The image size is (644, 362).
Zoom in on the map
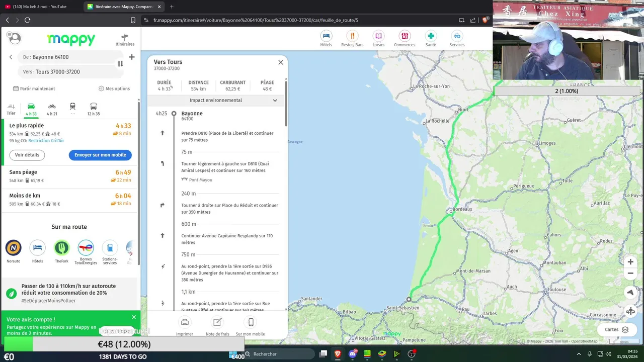[630, 262]
